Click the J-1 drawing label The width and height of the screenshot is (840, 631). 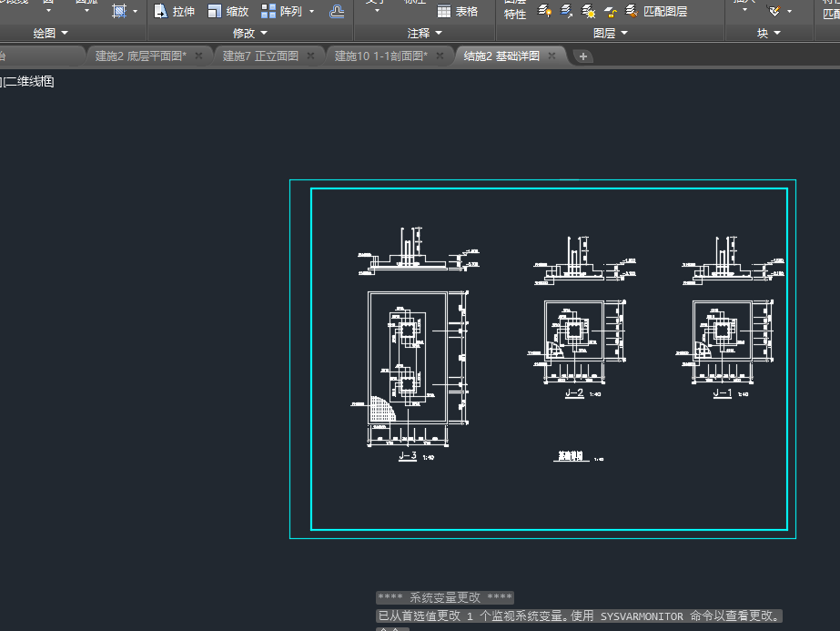pos(722,393)
